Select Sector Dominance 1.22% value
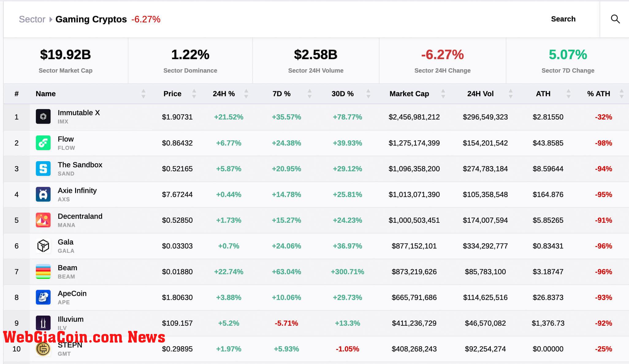The height and width of the screenshot is (364, 629). pyautogui.click(x=190, y=55)
